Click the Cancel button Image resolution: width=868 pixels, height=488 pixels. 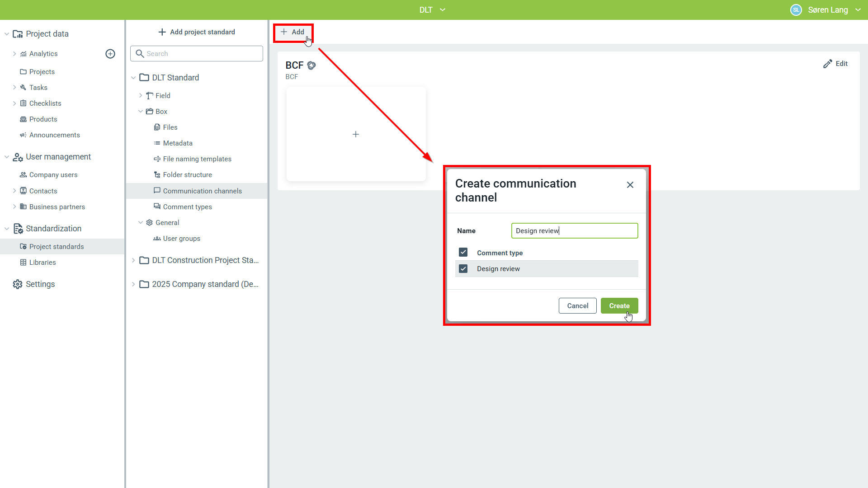[577, 306]
